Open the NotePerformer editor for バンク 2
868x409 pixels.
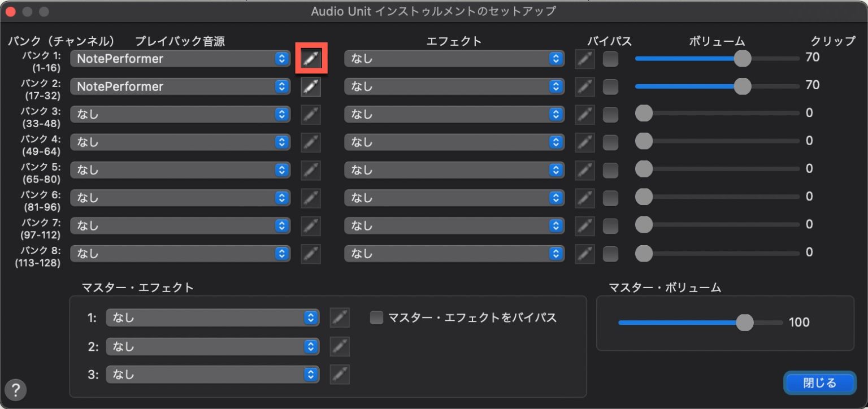[310, 86]
